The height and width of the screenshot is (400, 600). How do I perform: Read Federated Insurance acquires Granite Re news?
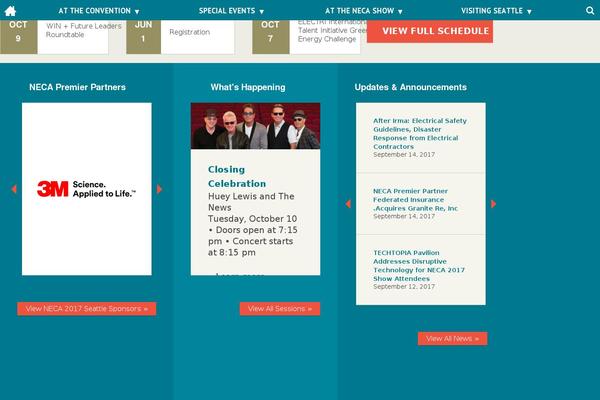(415, 199)
